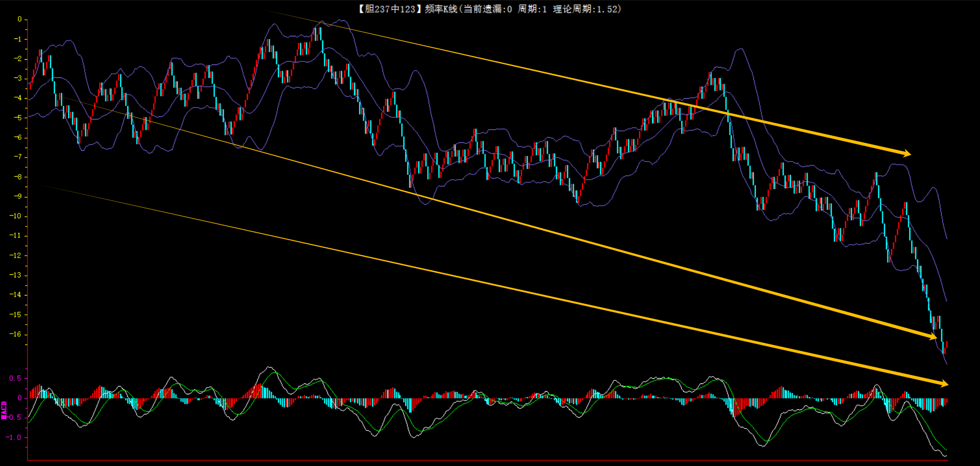
Task: Click the "0.5" label on the MACD axis
Action: click(x=15, y=378)
